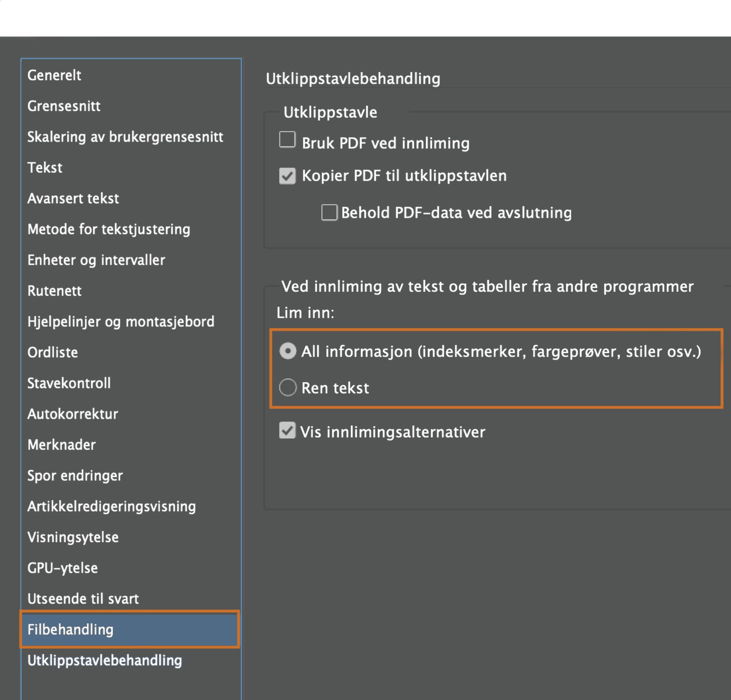Toggle Behold PDF-data ved avslutning checkbox
731x700 pixels.
tap(329, 212)
